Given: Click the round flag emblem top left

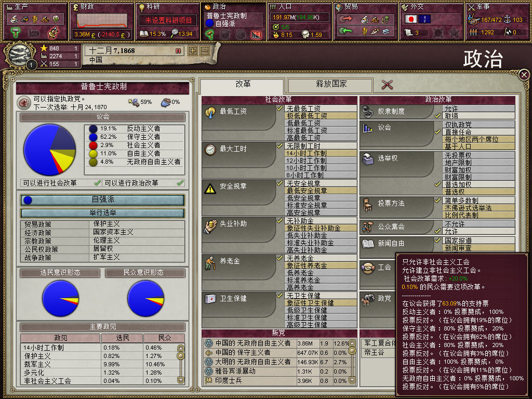Looking at the screenshot, I should 20,55.
